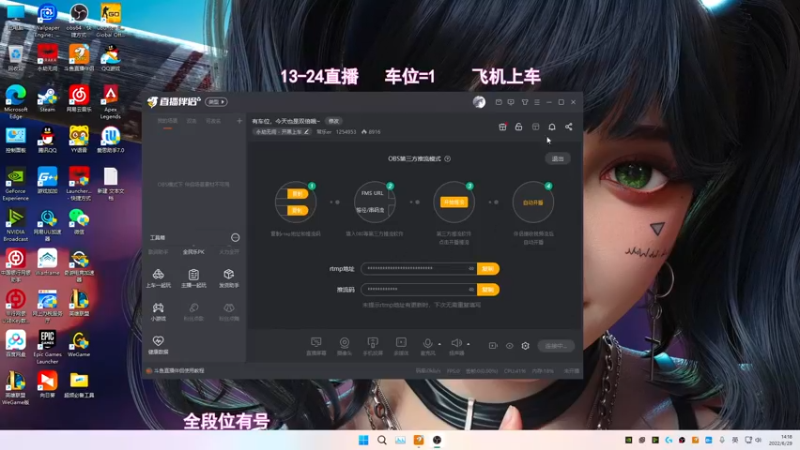
Task: Expand the microphone options arrow
Action: (x=439, y=344)
